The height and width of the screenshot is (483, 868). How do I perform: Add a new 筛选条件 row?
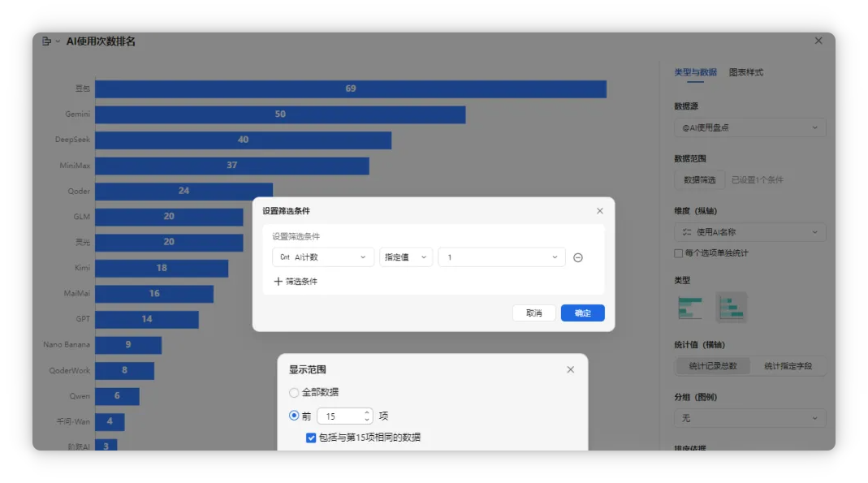coord(296,281)
